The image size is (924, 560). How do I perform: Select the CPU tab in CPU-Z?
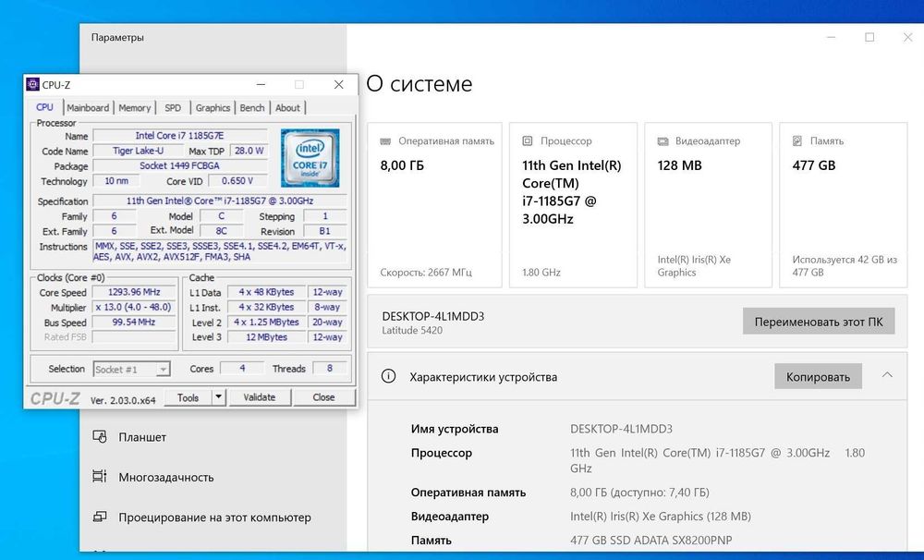tap(44, 107)
